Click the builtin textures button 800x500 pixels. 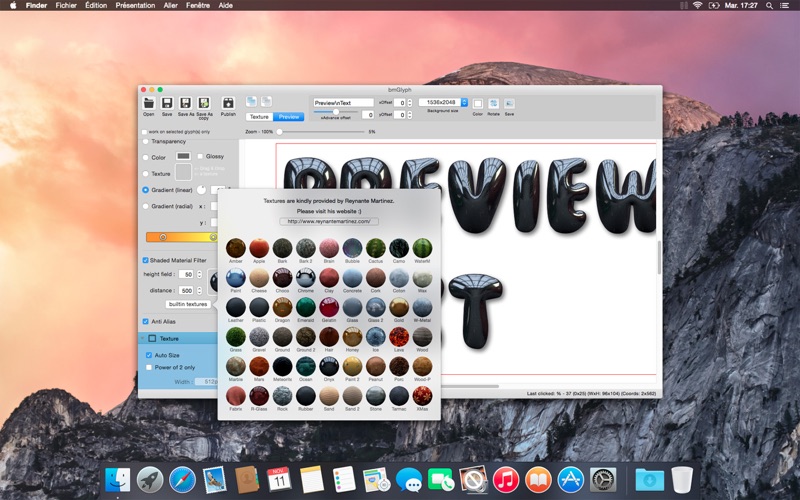[188, 304]
